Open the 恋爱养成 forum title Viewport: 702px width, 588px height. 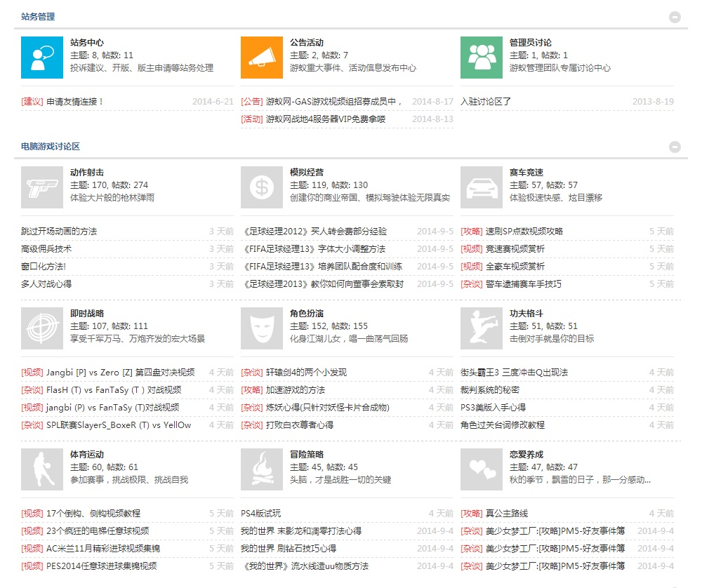526,454
